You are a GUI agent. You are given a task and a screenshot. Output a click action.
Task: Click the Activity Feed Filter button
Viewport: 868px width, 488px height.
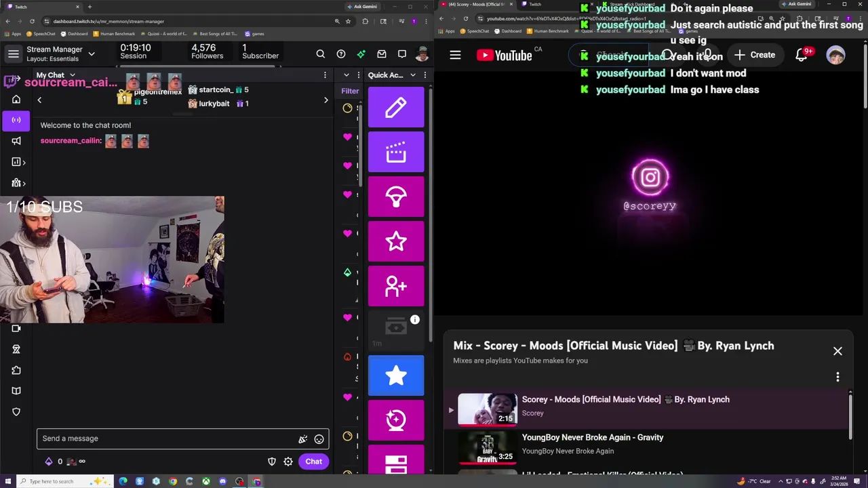(350, 91)
